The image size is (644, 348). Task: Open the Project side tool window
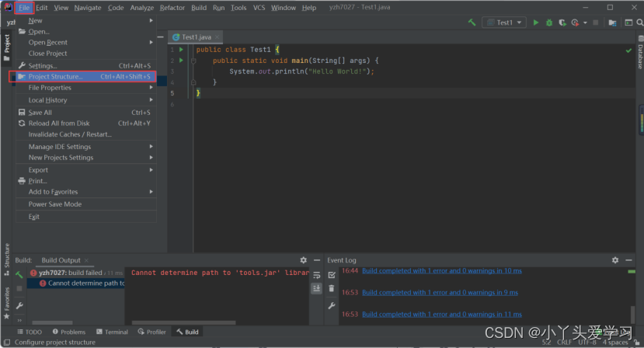pos(6,47)
